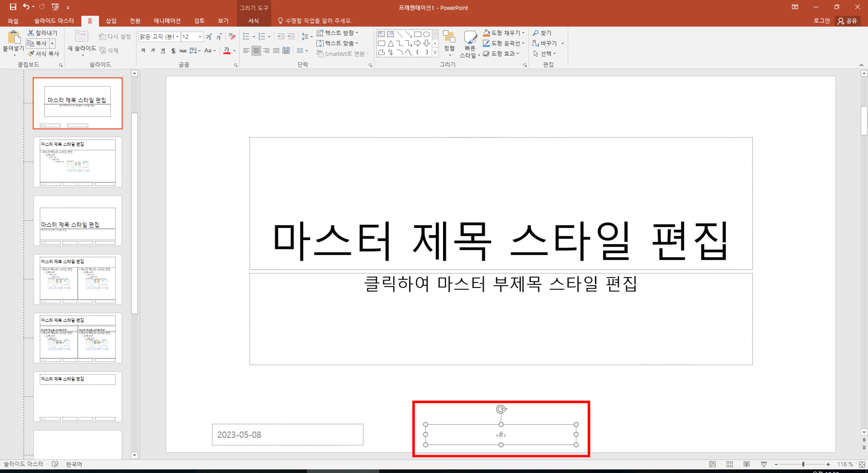Click the 공유 share button
The width and height of the screenshot is (868, 473).
pos(847,20)
